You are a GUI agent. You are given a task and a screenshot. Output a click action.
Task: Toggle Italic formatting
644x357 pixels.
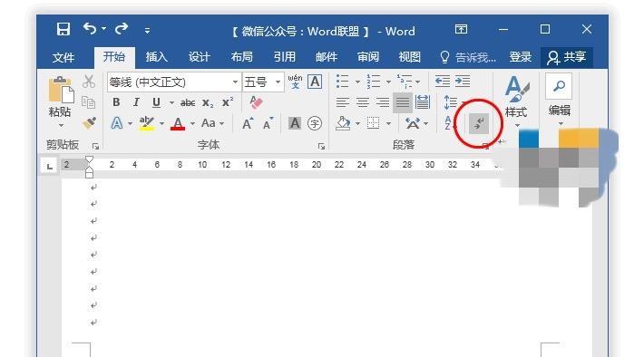pyautogui.click(x=136, y=102)
